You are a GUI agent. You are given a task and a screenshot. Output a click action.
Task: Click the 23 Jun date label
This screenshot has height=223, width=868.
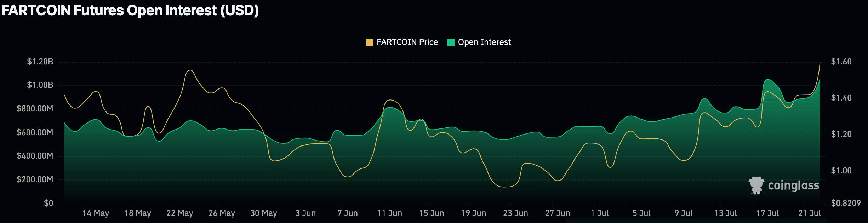515,213
